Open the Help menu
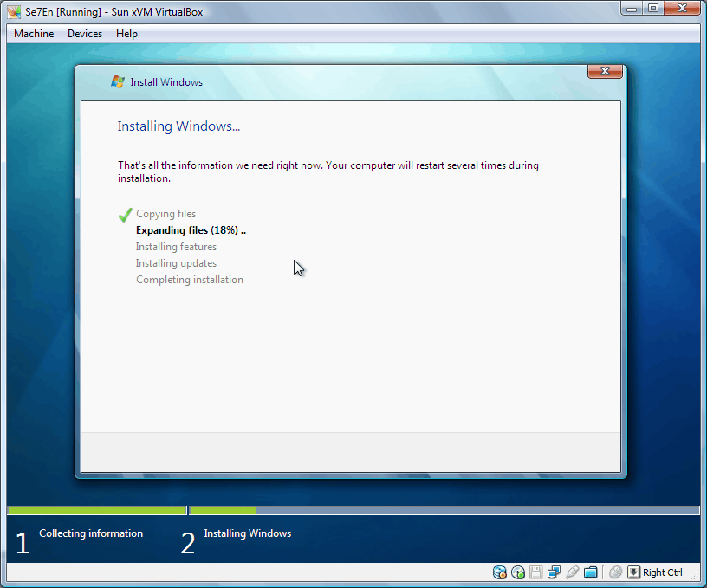Image resolution: width=707 pixels, height=588 pixels. click(126, 34)
